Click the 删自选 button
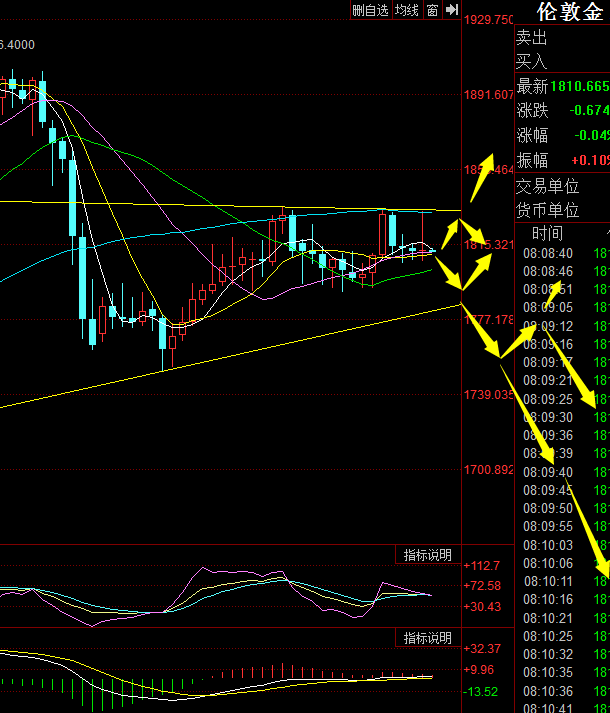 369,10
